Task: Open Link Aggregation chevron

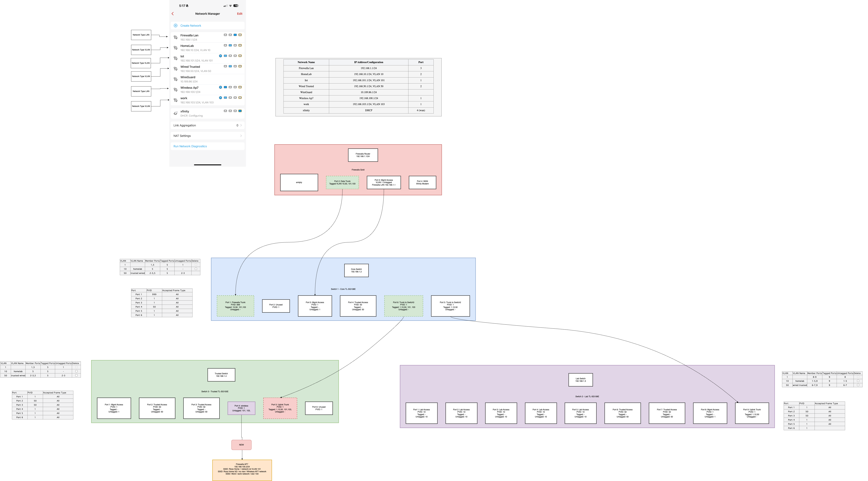Action: point(241,125)
